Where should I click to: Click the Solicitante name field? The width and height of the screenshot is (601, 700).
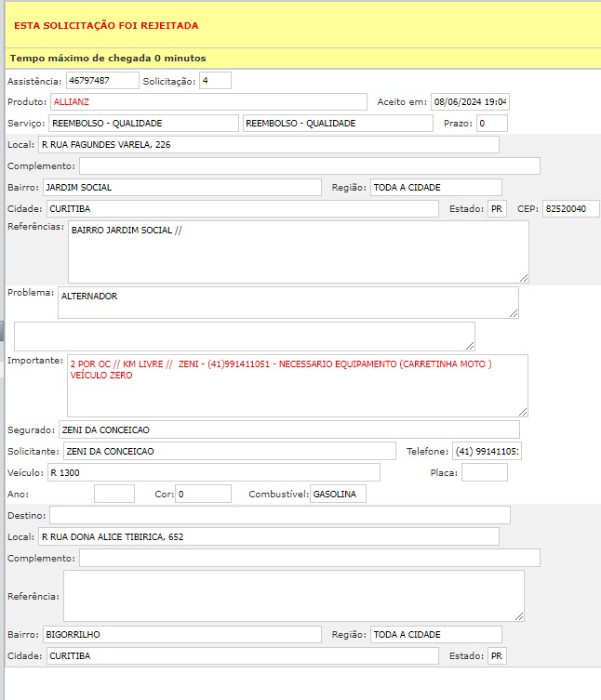tap(229, 451)
